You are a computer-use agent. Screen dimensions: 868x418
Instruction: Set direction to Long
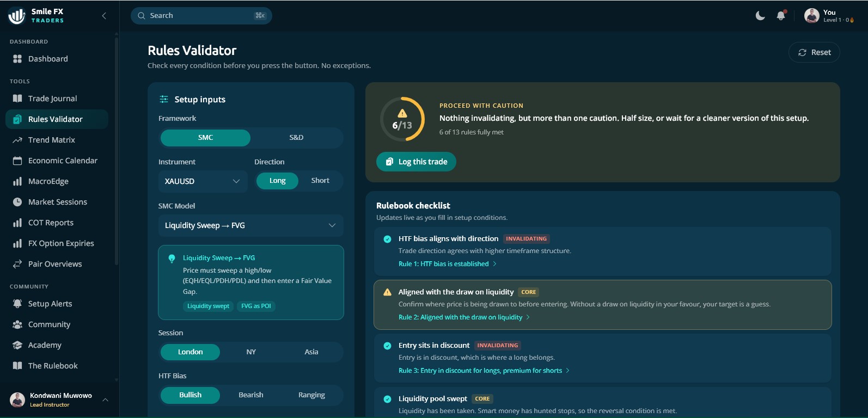click(x=277, y=181)
